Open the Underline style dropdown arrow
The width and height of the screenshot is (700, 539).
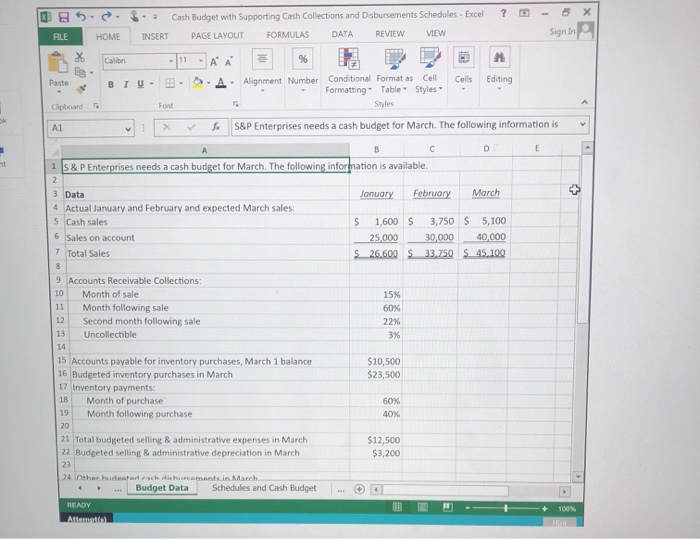pos(152,84)
